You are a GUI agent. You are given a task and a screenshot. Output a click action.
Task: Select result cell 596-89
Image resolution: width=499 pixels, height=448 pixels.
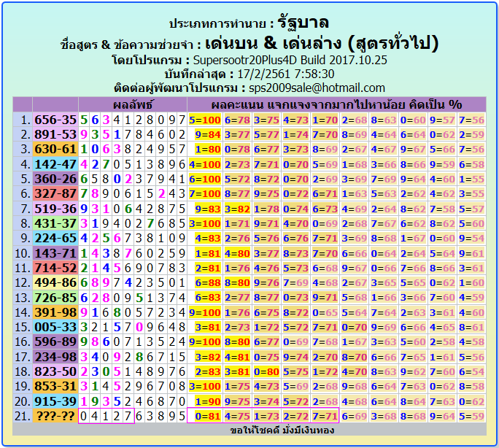pos(55,341)
